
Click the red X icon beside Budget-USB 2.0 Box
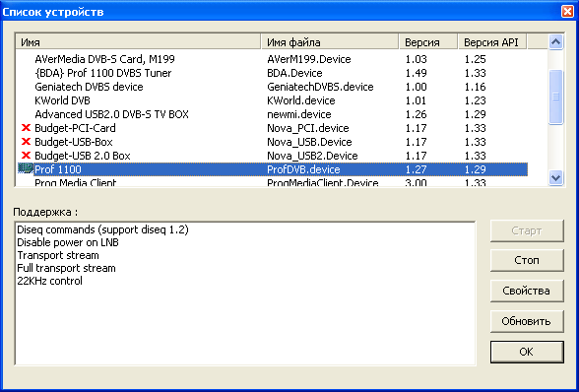26,156
